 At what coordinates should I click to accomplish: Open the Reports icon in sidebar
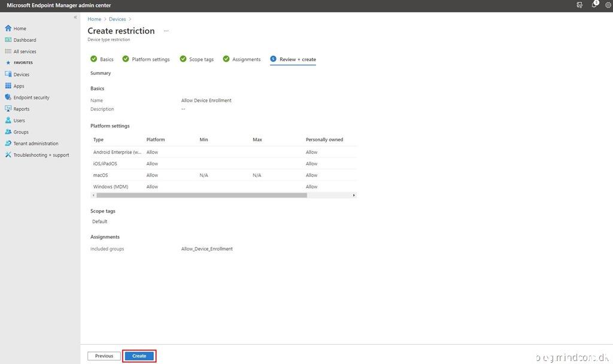[x=8, y=109]
